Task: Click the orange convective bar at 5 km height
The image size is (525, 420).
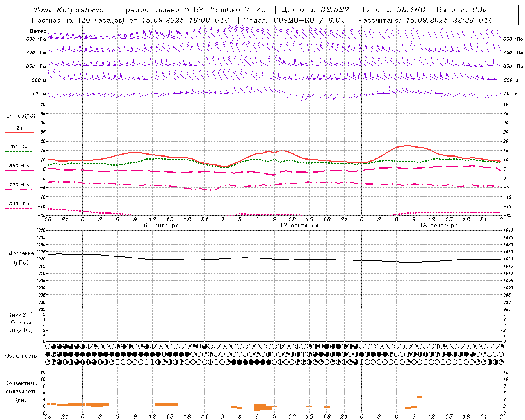Action: [x=420, y=397]
